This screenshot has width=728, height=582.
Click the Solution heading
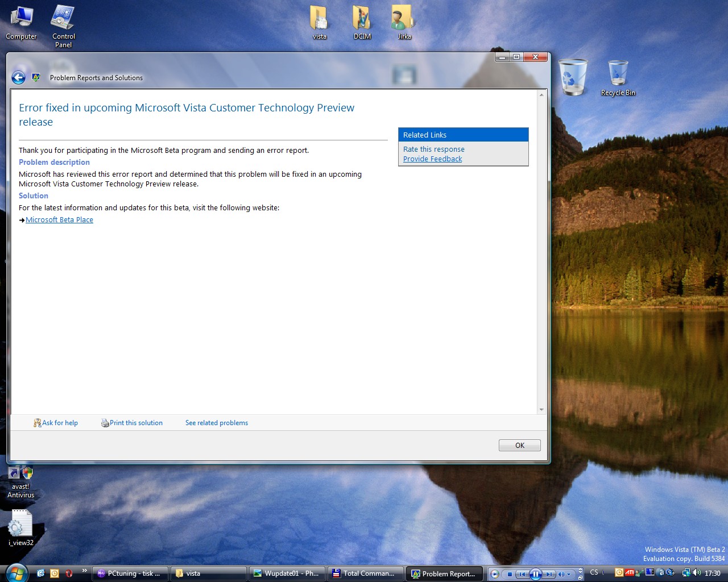[x=34, y=196]
